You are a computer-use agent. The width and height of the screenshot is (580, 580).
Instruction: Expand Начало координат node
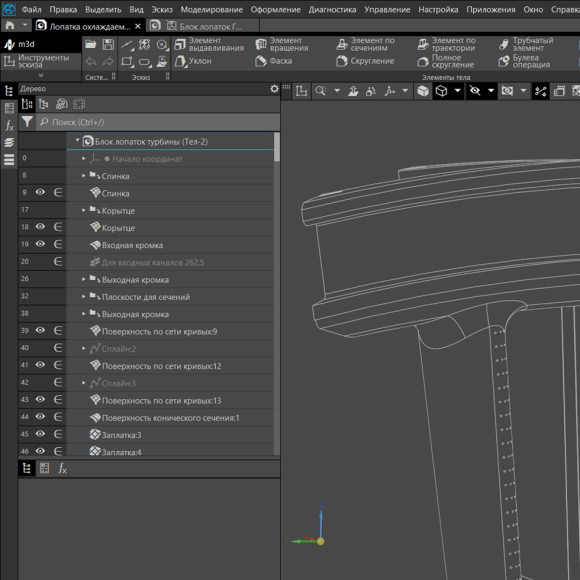84,158
